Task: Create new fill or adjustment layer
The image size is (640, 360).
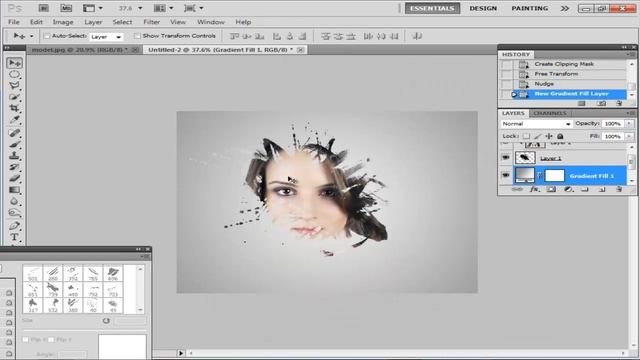Action: (x=568, y=189)
